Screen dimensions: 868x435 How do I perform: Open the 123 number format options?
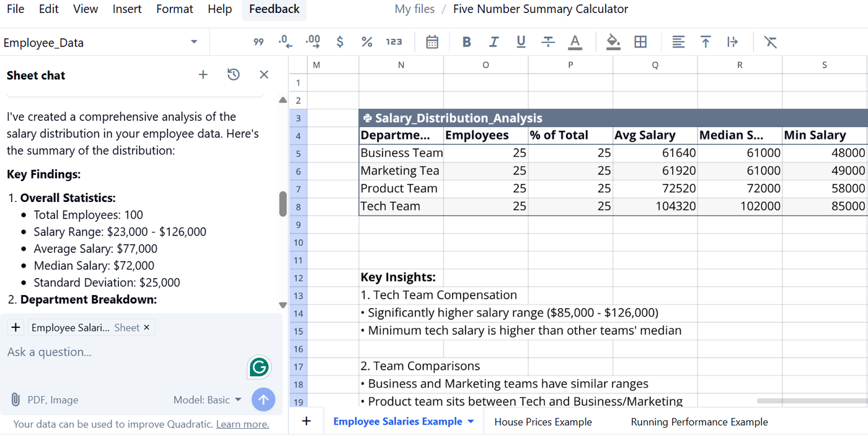394,42
